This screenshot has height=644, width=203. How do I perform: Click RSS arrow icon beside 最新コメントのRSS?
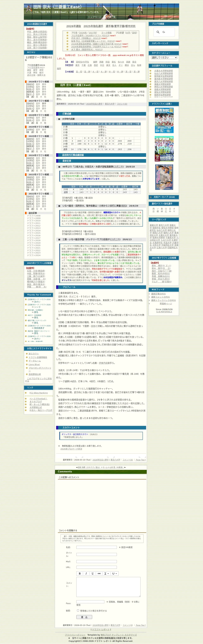click(x=150, y=297)
